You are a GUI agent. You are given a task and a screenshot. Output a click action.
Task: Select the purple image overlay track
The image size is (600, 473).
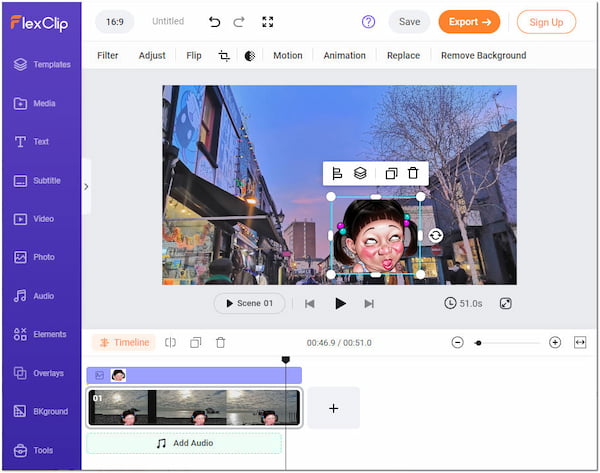pos(194,375)
